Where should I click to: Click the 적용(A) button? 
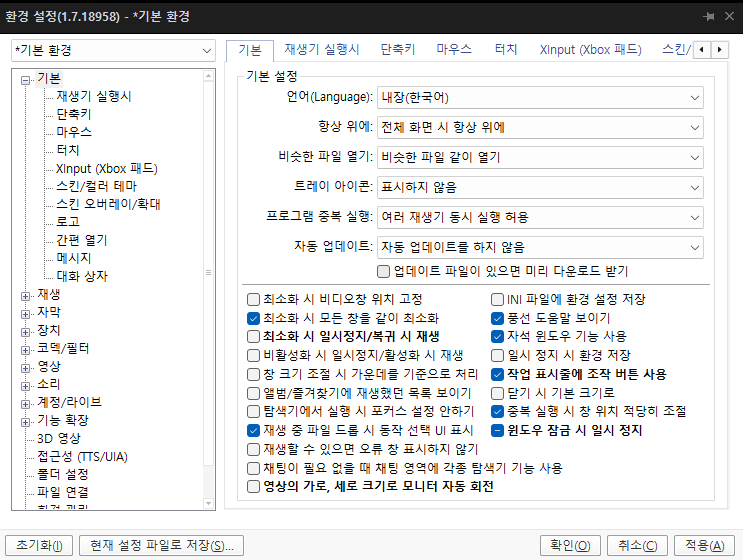coord(705,545)
